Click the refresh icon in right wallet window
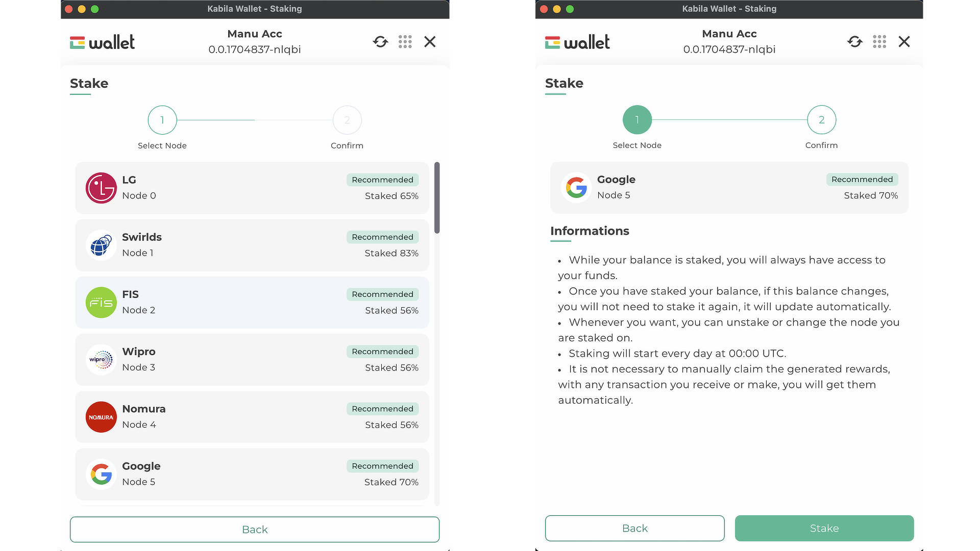The height and width of the screenshot is (551, 980). click(855, 42)
